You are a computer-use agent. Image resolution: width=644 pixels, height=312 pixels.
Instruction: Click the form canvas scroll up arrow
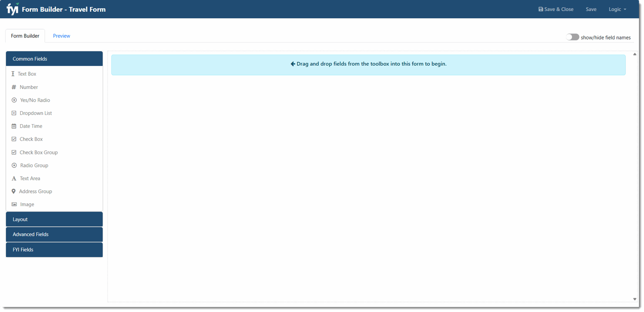tap(635, 54)
